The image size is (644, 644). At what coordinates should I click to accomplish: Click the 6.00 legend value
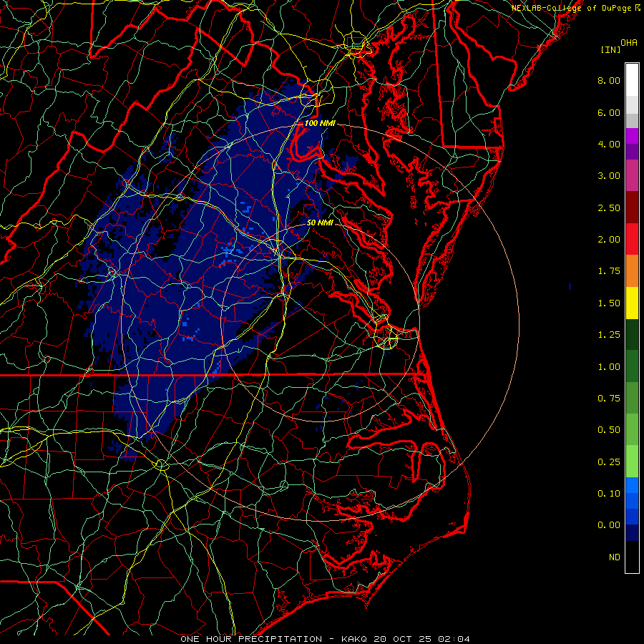[609, 112]
